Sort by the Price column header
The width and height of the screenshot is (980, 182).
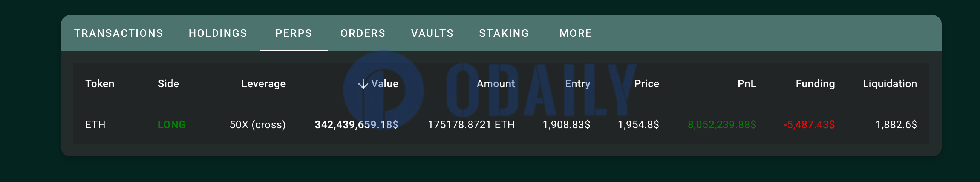[x=646, y=84]
